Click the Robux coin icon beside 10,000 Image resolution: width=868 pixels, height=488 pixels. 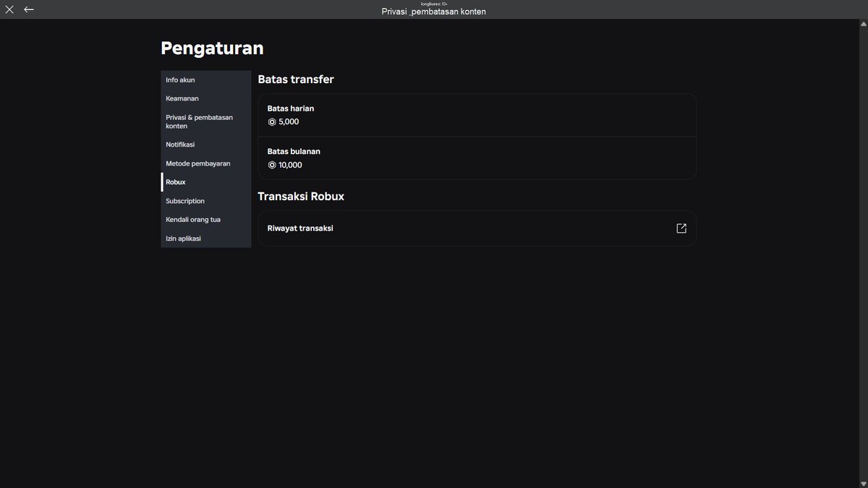coord(272,166)
